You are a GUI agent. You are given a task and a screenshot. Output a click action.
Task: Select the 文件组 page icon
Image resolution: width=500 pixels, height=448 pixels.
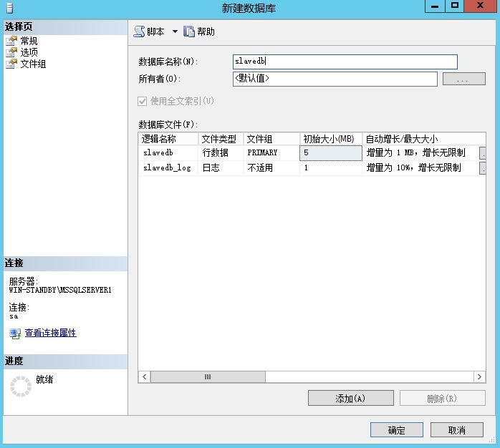11,64
